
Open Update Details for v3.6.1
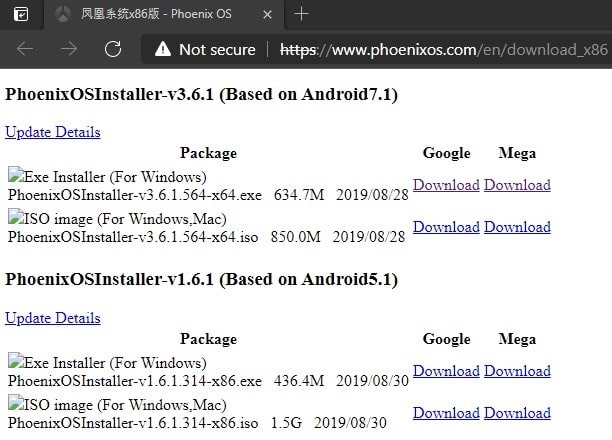click(53, 132)
